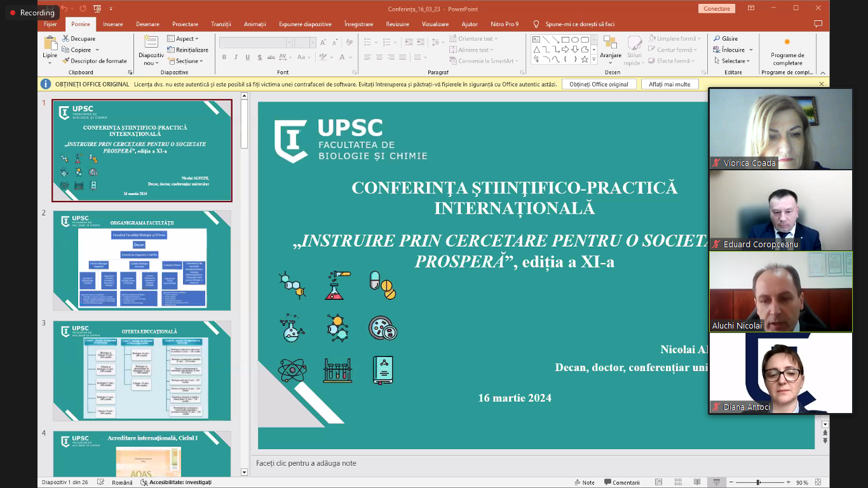Open the Inserare ribbon tab
Screen dimensions: 868x488
click(x=112, y=24)
